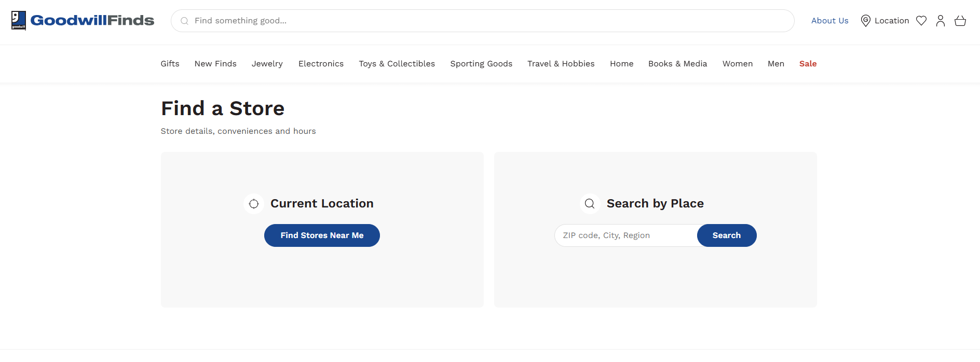Open the Toys & Collectibles category

point(397,64)
